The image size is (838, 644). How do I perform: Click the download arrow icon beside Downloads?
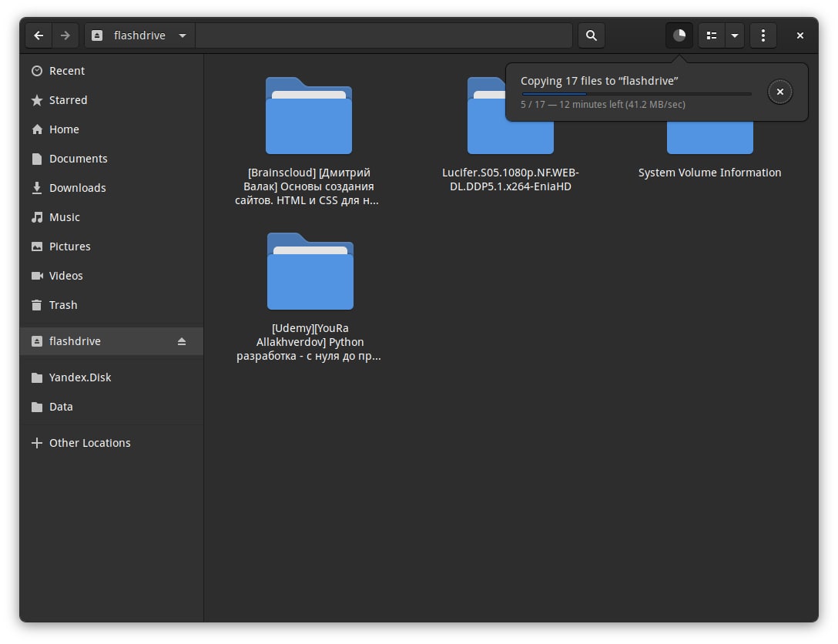37,188
